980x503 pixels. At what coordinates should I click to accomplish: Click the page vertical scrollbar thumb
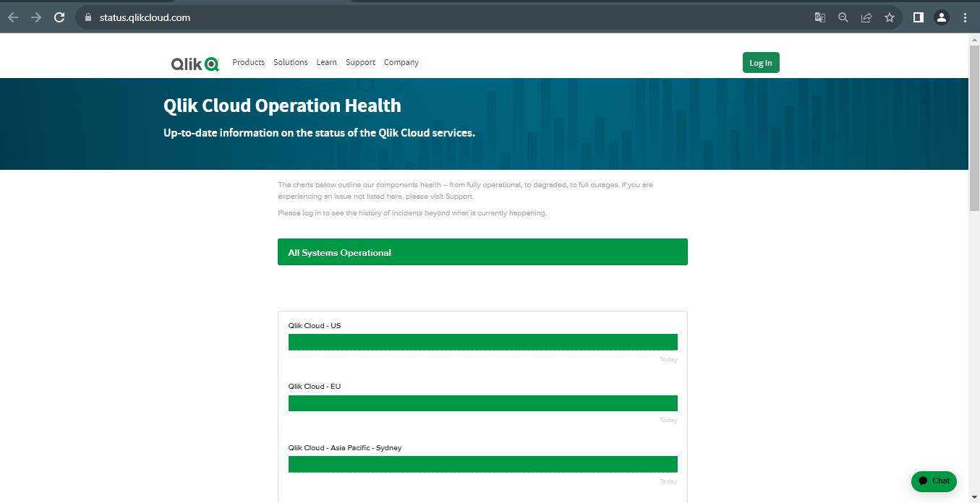pyautogui.click(x=974, y=128)
